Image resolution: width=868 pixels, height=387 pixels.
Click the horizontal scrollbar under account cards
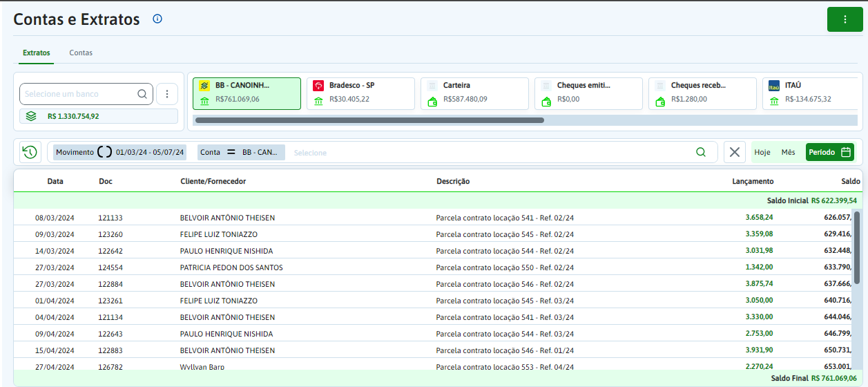coord(369,120)
